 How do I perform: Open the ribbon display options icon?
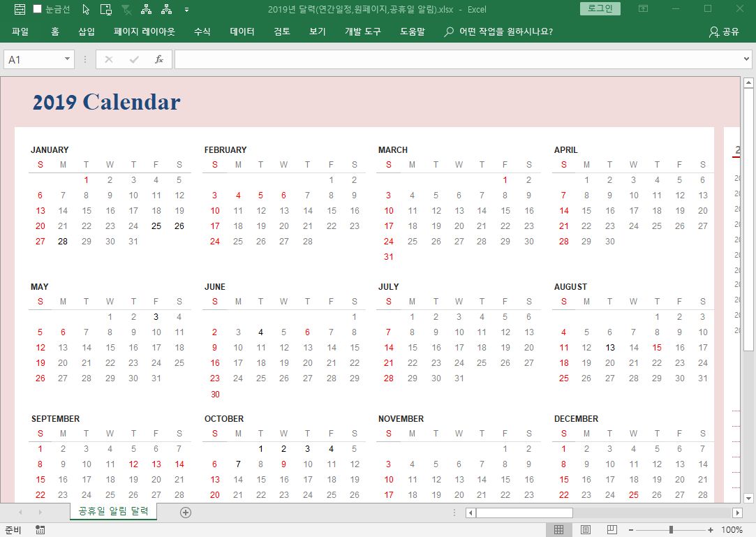[x=643, y=8]
